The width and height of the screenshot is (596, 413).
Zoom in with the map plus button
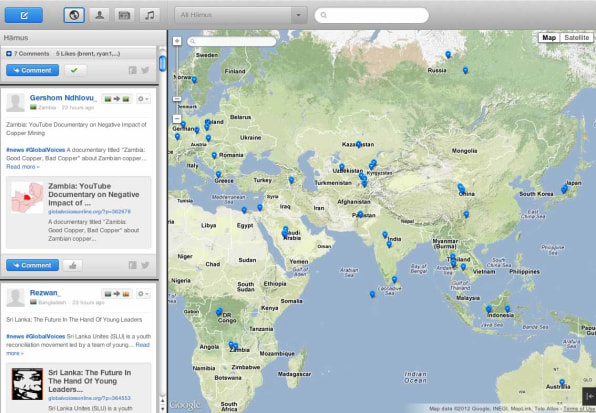coord(177,41)
